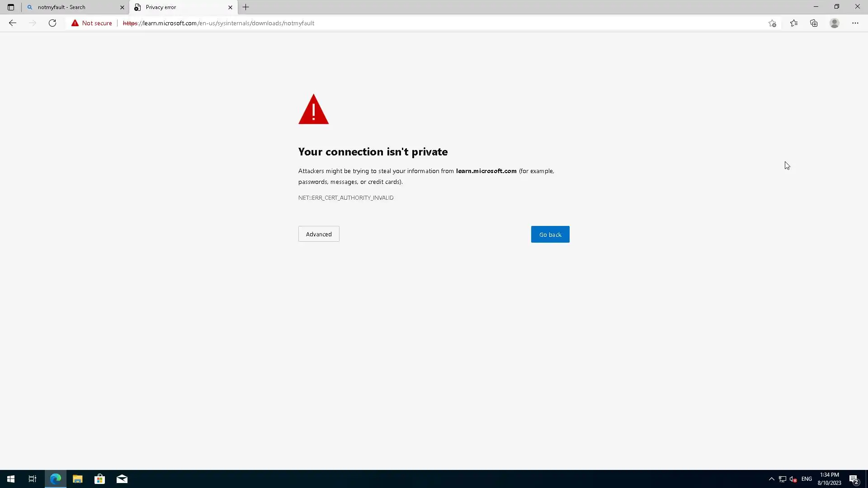868x488 pixels.
Task: Open the Favorites list icon
Action: pos(793,23)
